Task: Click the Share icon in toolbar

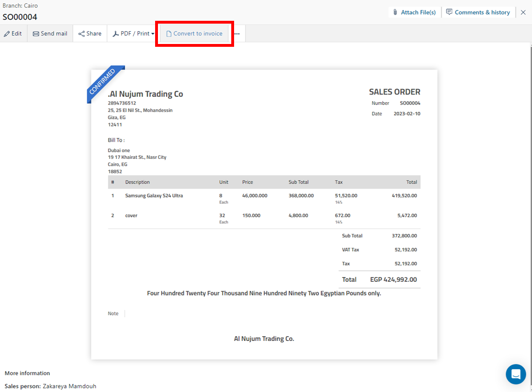Action: pos(82,34)
